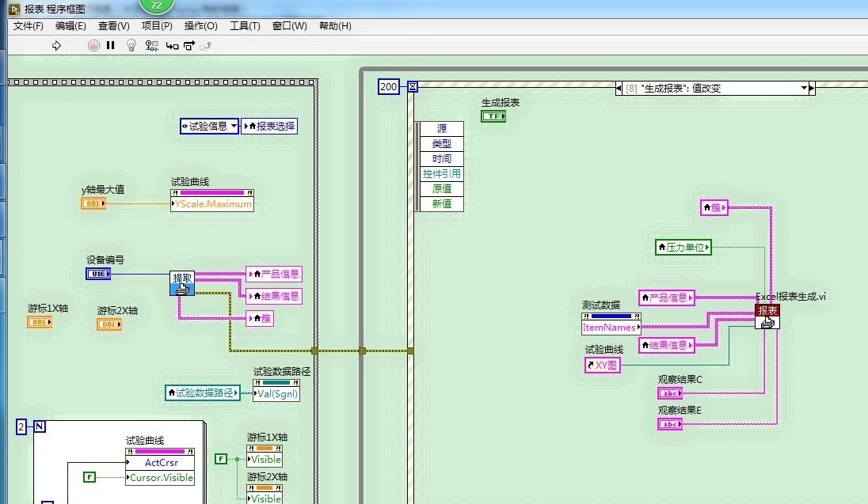Open the 编辑(E) menu

[x=70, y=26]
